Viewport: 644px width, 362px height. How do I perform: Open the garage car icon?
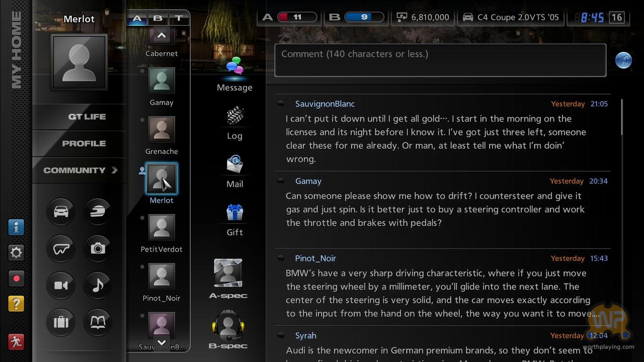[61, 211]
